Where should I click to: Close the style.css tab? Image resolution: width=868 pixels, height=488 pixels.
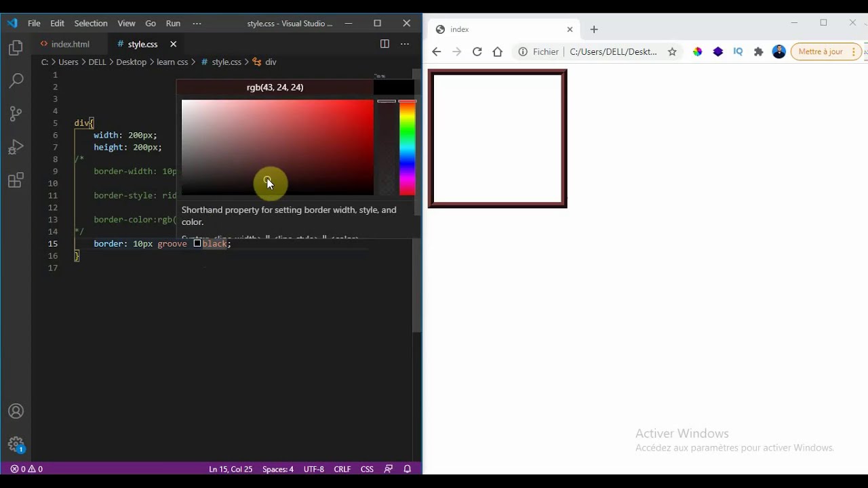pyautogui.click(x=173, y=44)
